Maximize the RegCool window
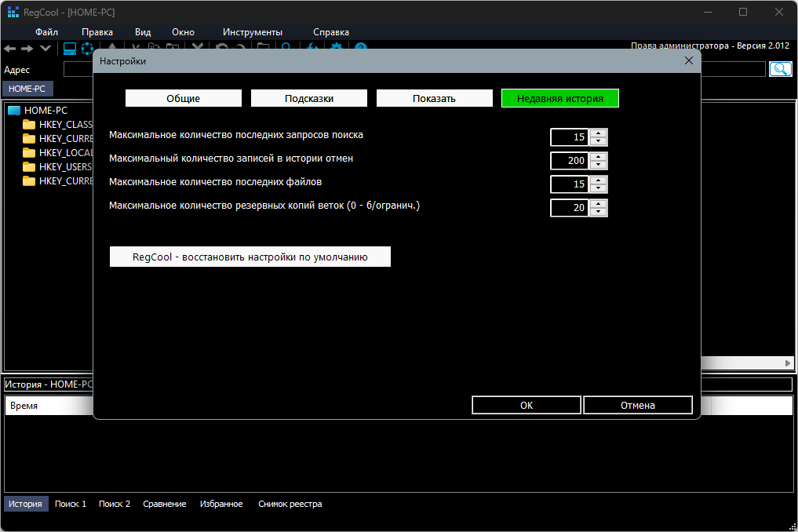 [x=743, y=12]
